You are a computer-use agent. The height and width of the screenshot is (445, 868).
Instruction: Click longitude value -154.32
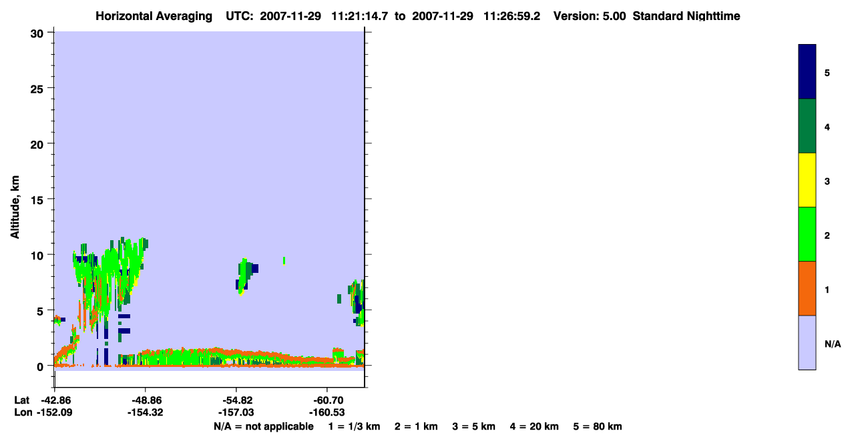click(146, 413)
